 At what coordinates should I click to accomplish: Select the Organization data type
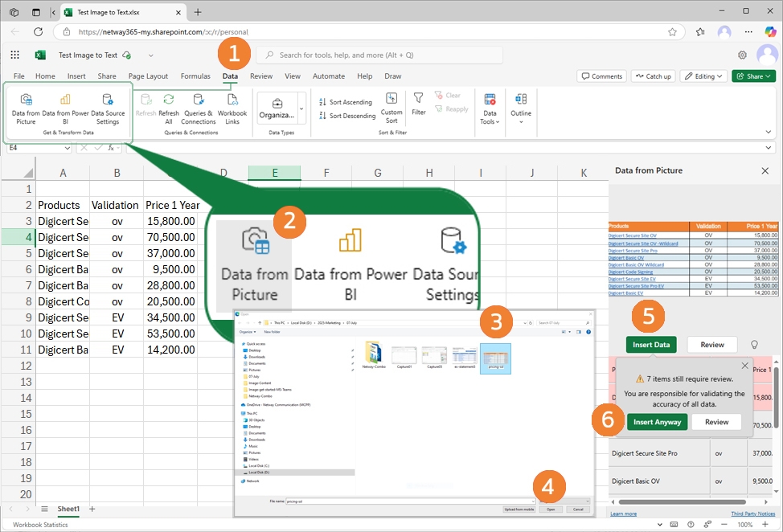click(x=277, y=108)
